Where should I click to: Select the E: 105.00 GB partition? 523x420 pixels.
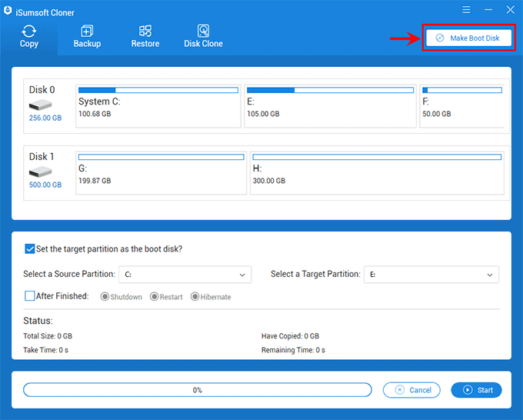[330, 106]
